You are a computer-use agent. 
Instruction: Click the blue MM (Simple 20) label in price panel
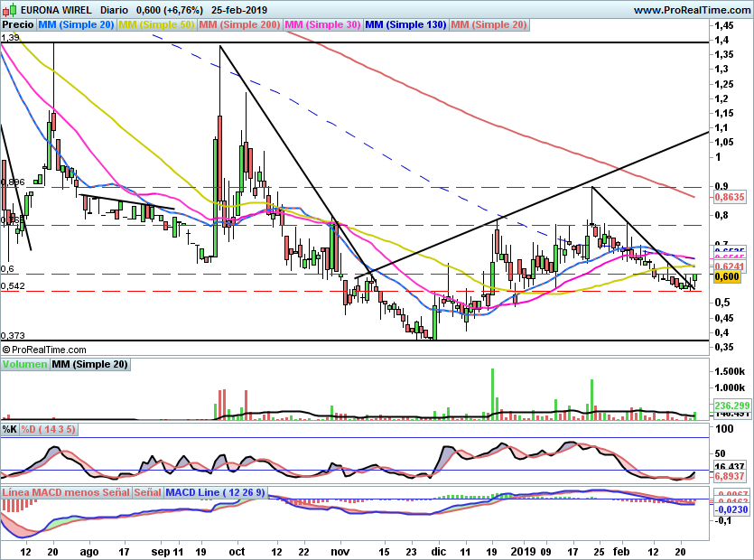(x=76, y=24)
